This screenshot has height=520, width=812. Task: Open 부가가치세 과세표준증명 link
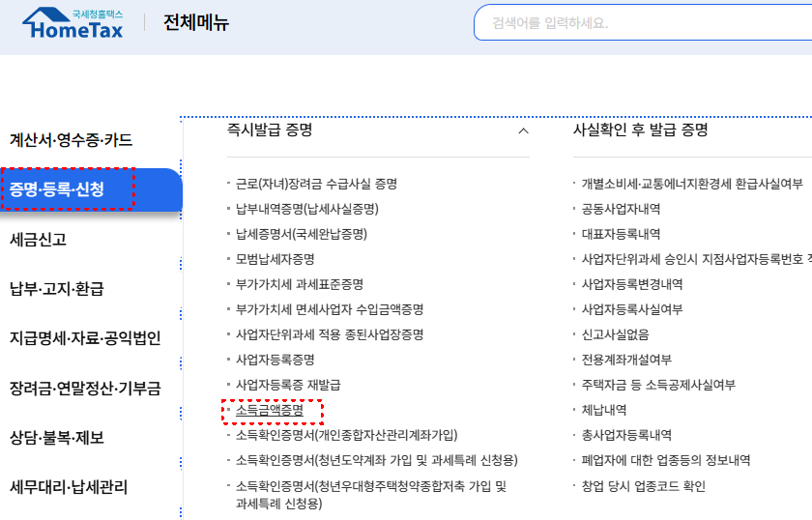tap(300, 284)
